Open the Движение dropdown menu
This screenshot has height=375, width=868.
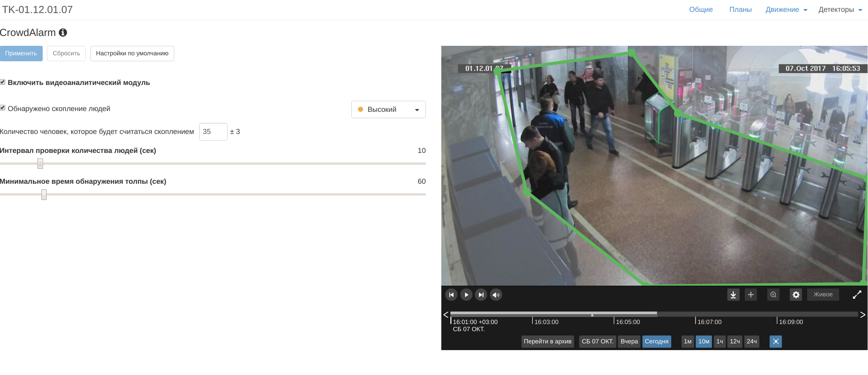[786, 9]
